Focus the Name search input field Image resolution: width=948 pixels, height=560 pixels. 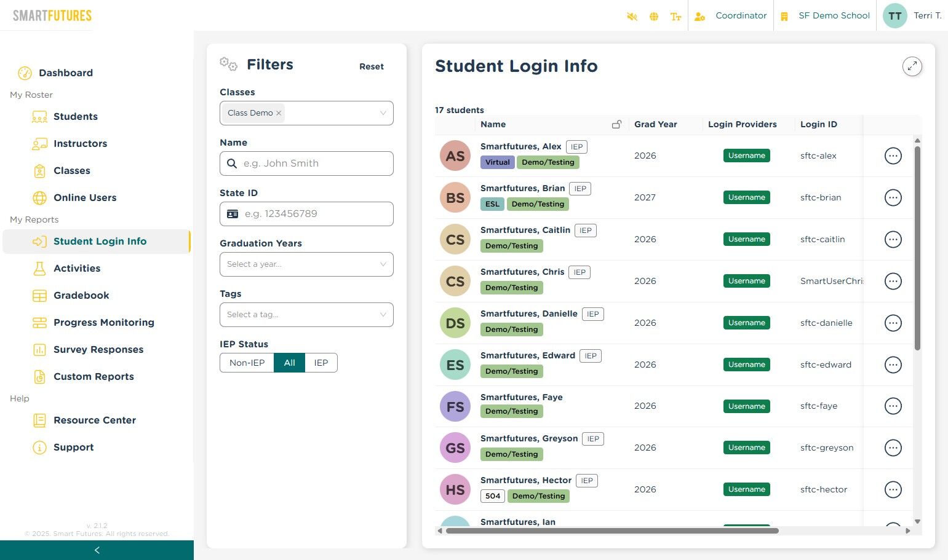[306, 164]
